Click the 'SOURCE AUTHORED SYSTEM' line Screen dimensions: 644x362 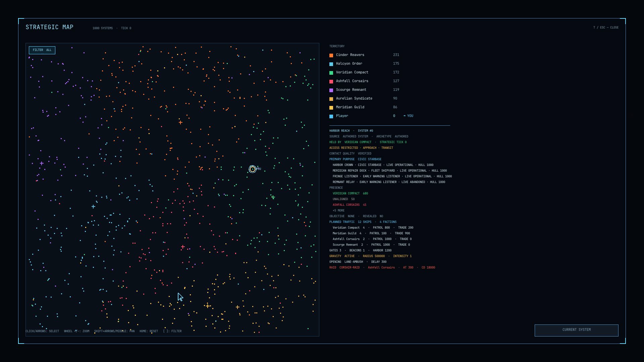369,136
